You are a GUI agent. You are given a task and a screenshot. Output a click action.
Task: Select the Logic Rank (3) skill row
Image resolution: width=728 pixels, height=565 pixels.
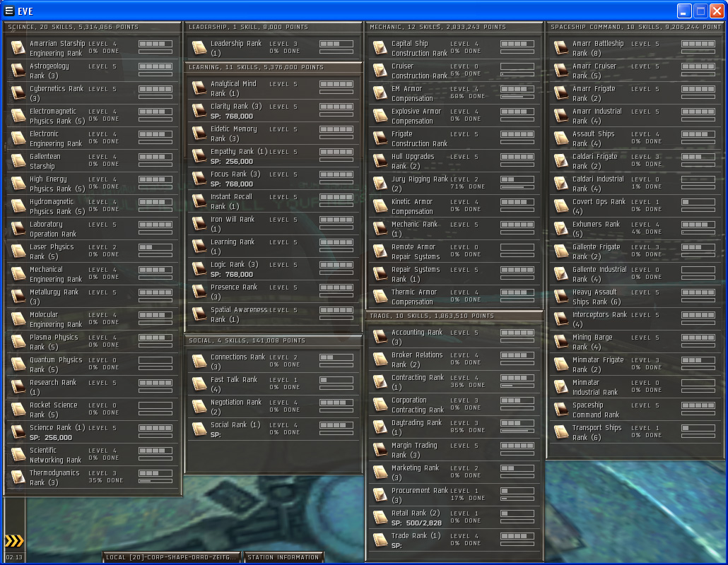[274, 269]
